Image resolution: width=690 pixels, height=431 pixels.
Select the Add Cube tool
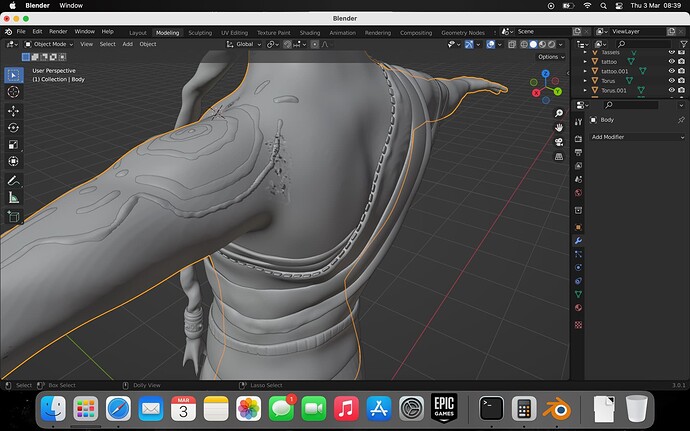[x=14, y=216]
